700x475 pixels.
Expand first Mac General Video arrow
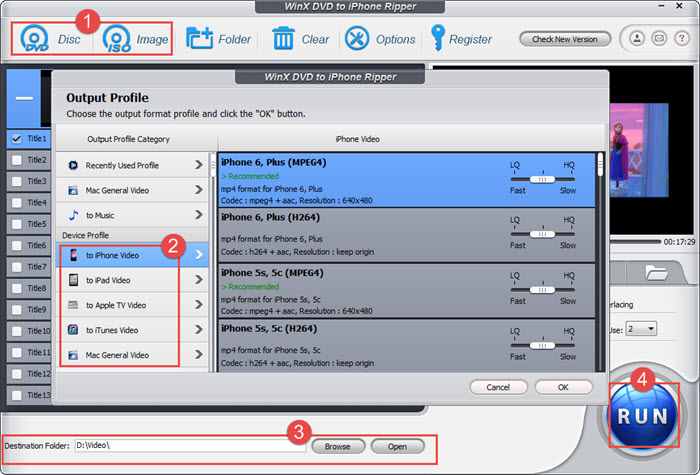(199, 190)
